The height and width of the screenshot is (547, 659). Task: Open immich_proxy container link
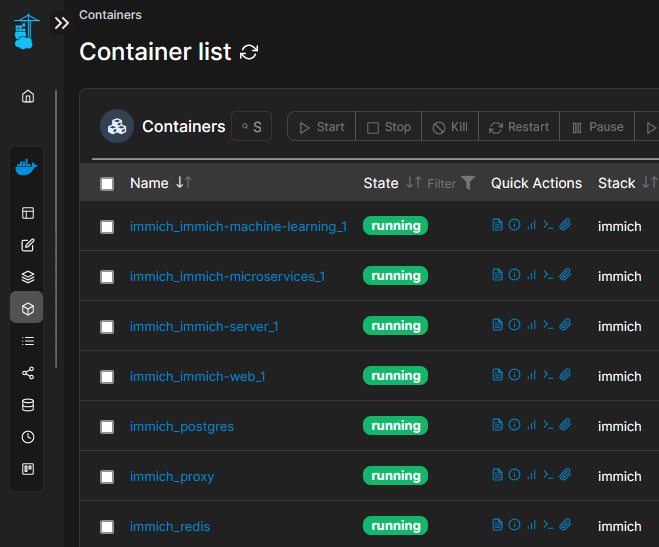(172, 476)
